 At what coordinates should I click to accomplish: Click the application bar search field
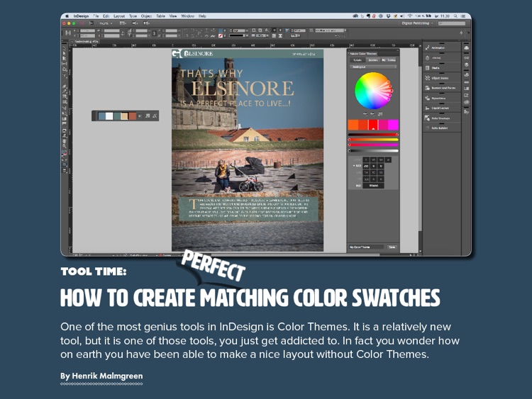[452, 23]
